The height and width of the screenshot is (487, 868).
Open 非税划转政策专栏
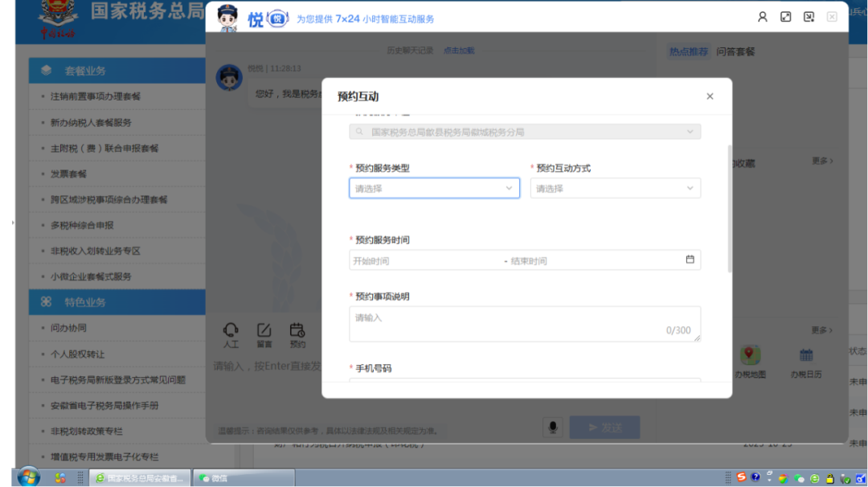point(86,431)
